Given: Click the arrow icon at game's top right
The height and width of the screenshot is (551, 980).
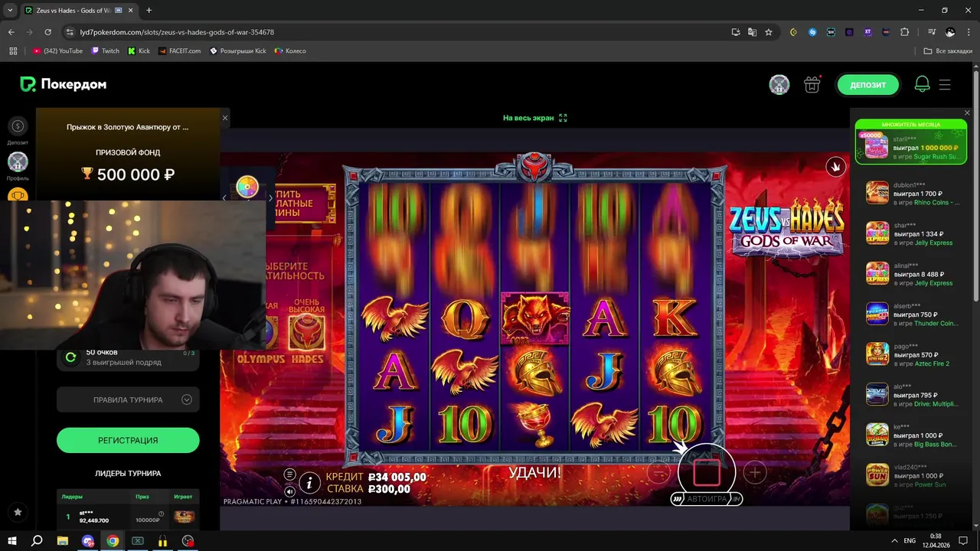Looking at the screenshot, I should click(835, 166).
